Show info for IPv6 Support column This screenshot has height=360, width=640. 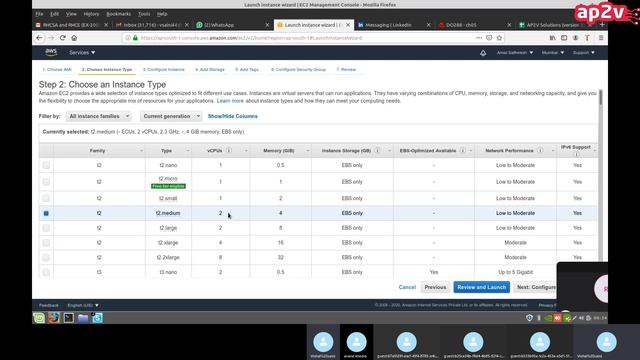pos(576,154)
